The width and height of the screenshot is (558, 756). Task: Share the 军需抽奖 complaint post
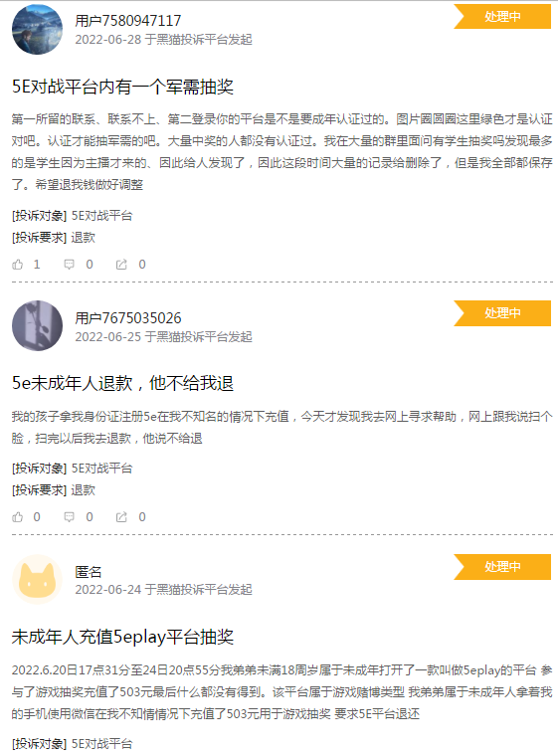pyautogui.click(x=121, y=265)
